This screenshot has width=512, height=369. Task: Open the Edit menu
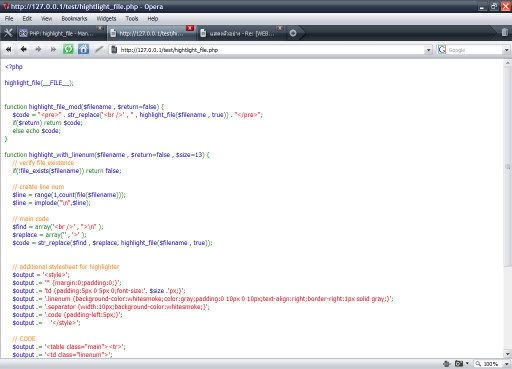point(27,19)
